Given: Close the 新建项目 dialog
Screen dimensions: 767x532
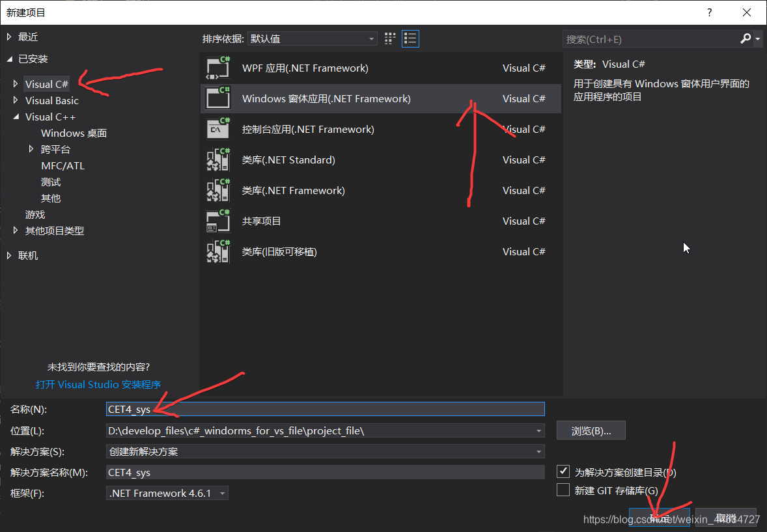Looking at the screenshot, I should click(746, 12).
